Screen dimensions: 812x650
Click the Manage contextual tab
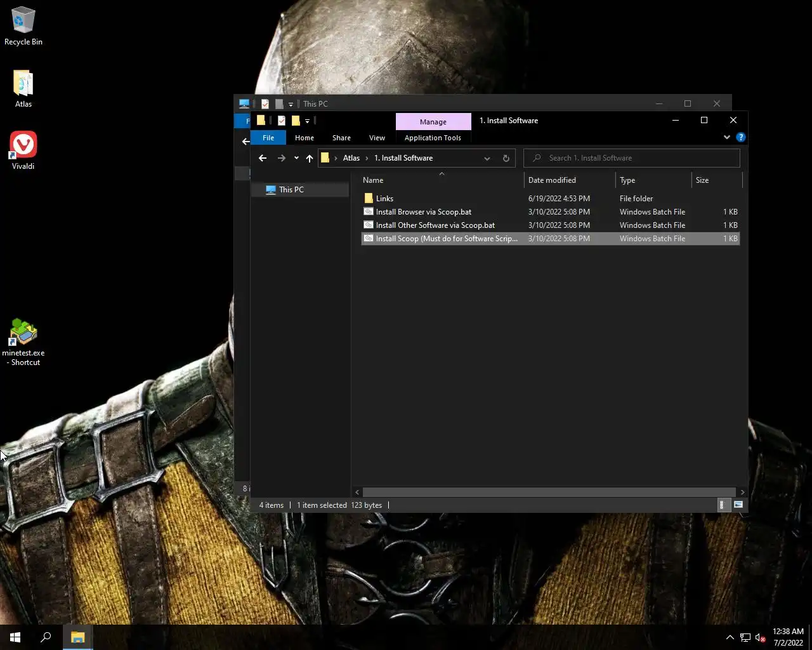433,121
